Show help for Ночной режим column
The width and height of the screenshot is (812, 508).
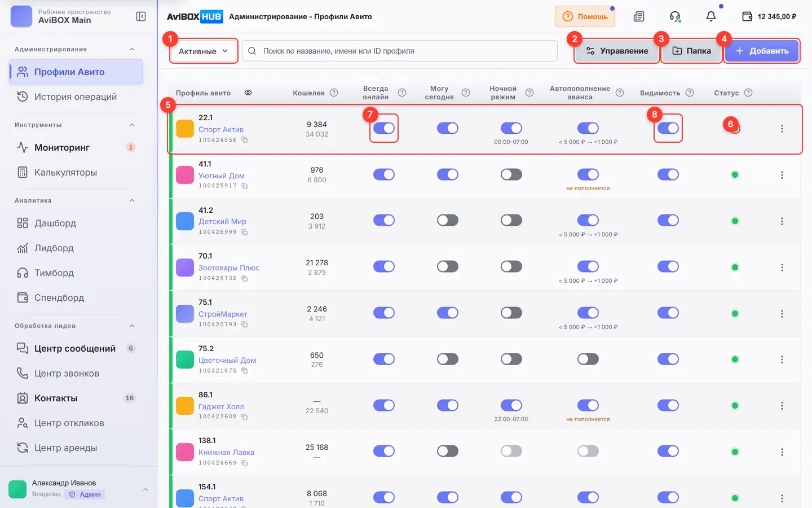pos(529,93)
